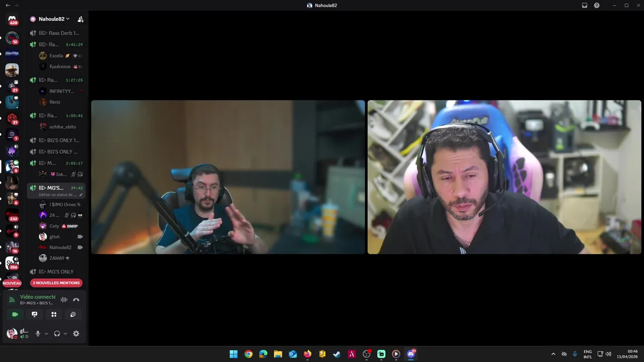Open the server icon with badge 16
Screen dimensions: 644x362
[x=12, y=247]
